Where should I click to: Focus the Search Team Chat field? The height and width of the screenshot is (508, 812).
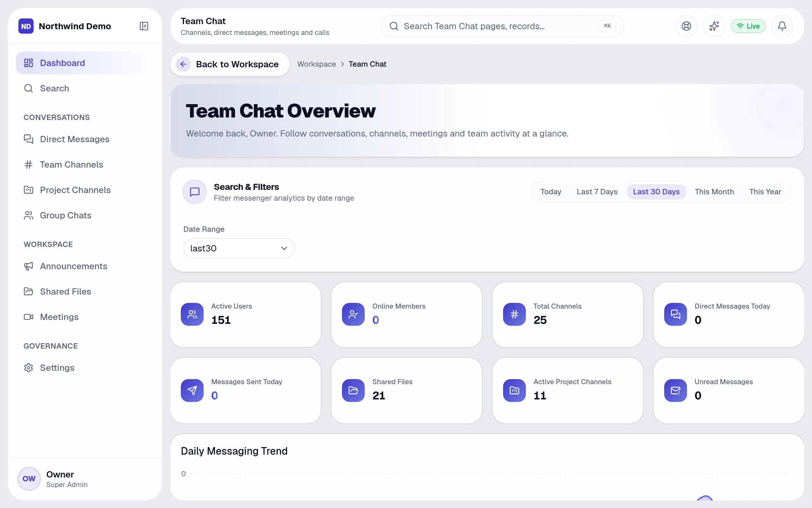[502, 26]
